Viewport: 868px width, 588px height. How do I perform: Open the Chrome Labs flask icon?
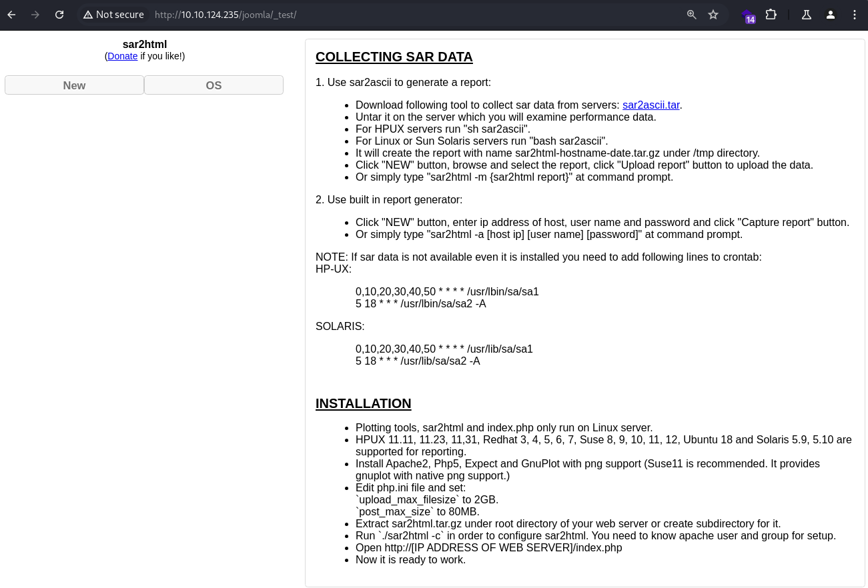coord(807,15)
